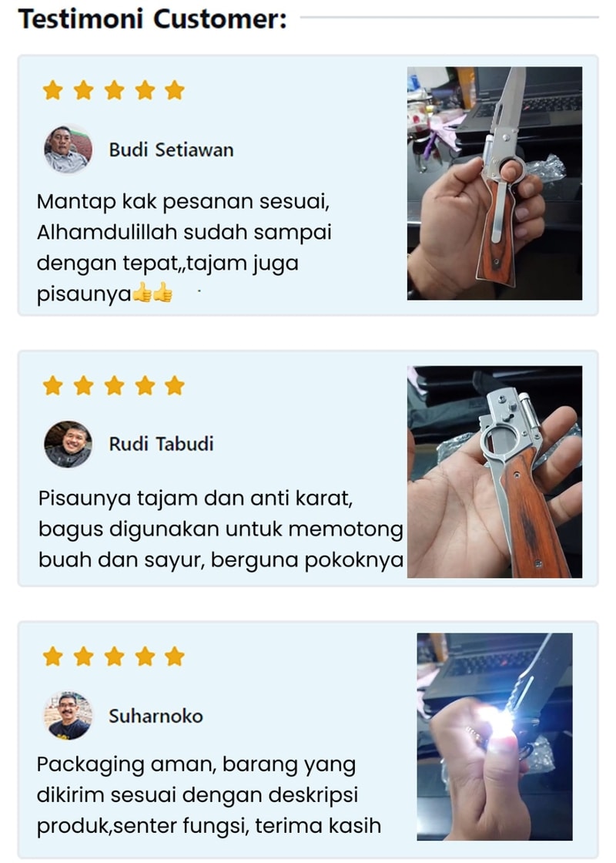
Task: Open the folding knife photo in Budi's review
Action: (x=494, y=183)
